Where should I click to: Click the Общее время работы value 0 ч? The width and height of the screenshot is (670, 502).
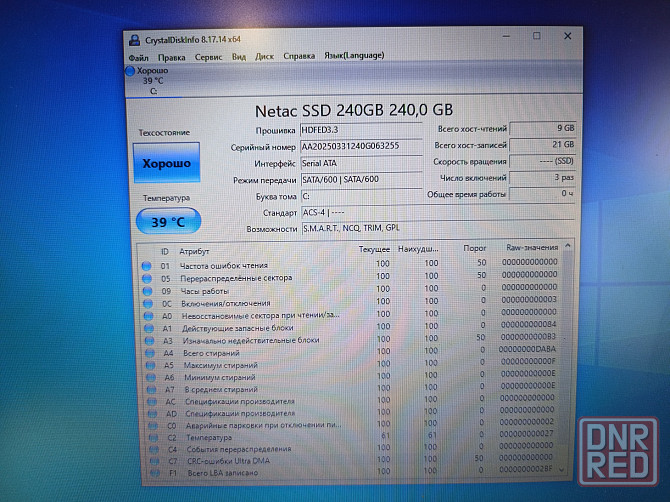coord(543,194)
